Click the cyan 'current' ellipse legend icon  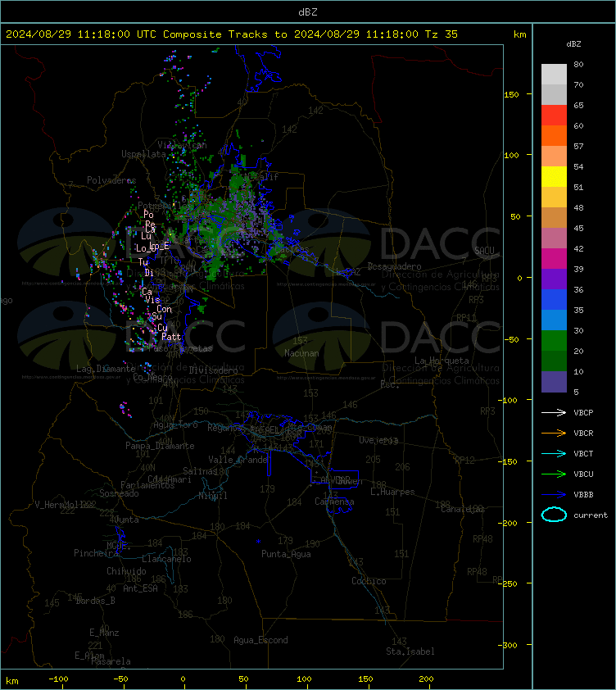point(554,515)
